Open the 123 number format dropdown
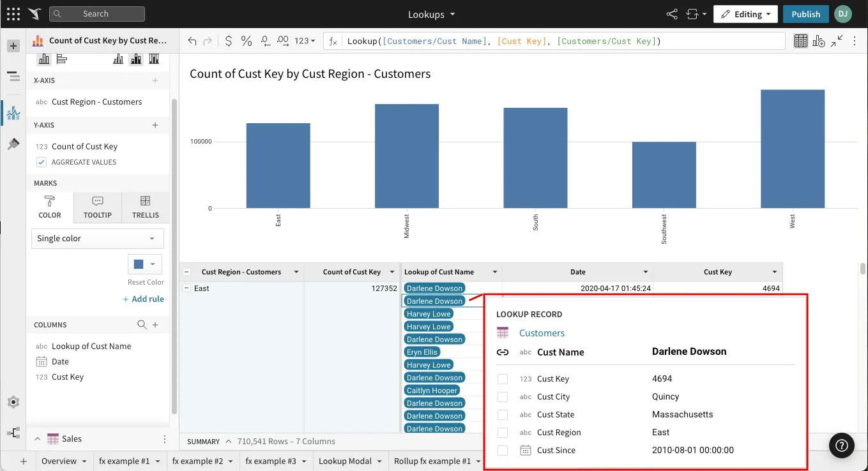Image resolution: width=868 pixels, height=471 pixels. [x=305, y=41]
